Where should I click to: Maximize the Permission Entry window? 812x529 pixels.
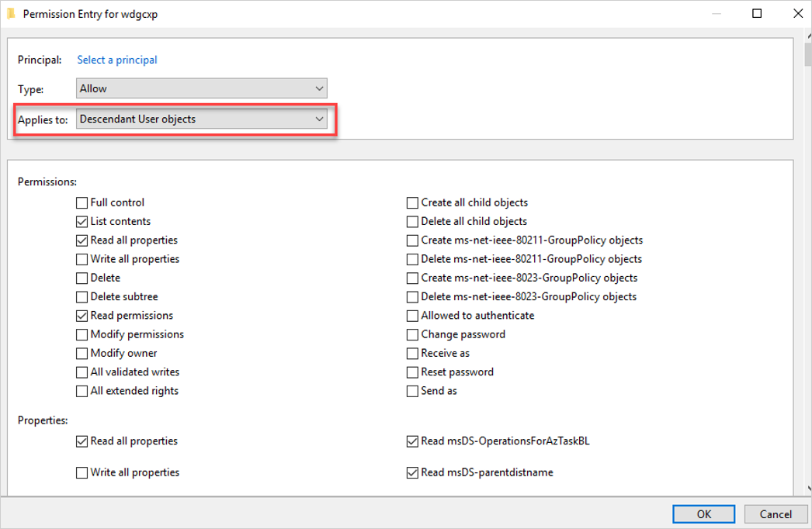pyautogui.click(x=757, y=13)
